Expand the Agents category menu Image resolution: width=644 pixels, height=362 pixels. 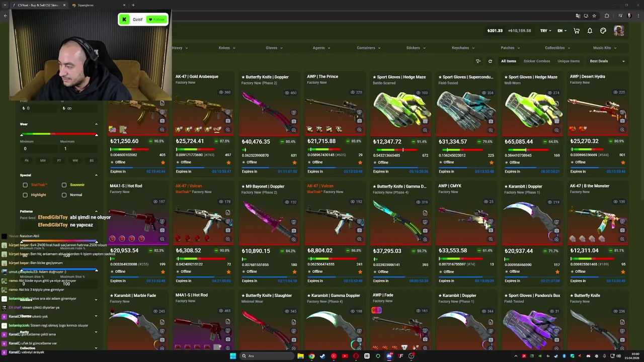coord(321,48)
